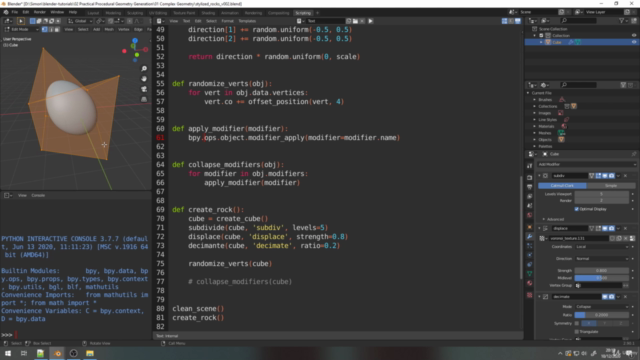Select Catmull-Clark subdivision type
Screen dimensions: 640x360
click(562, 186)
